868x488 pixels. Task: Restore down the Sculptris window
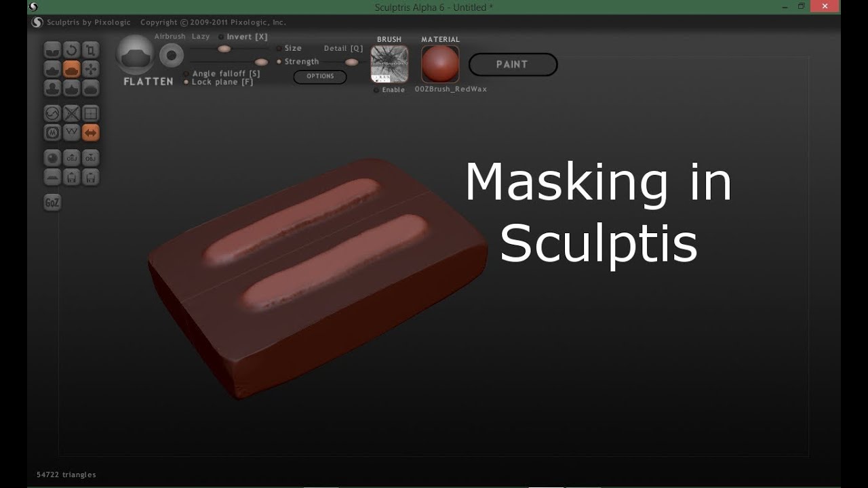tap(801, 6)
